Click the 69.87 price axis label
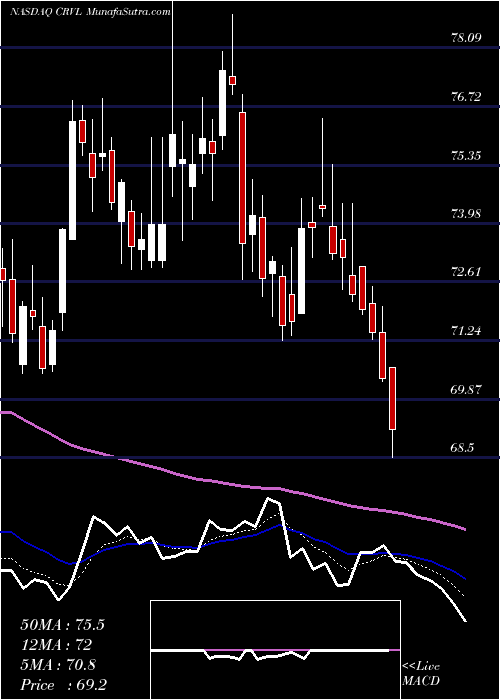The height and width of the screenshot is (700, 500). point(467,389)
